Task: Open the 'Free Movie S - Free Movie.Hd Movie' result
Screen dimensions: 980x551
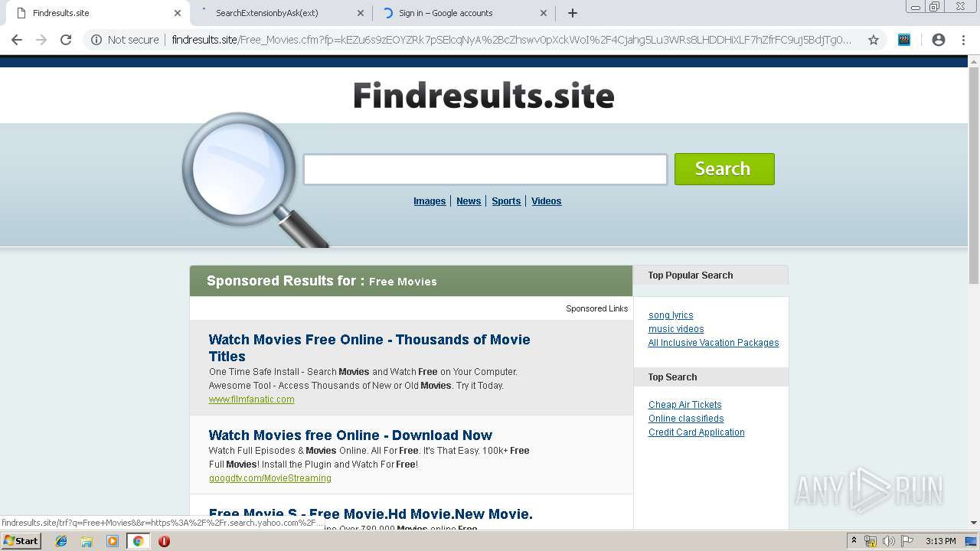Action: click(x=371, y=514)
